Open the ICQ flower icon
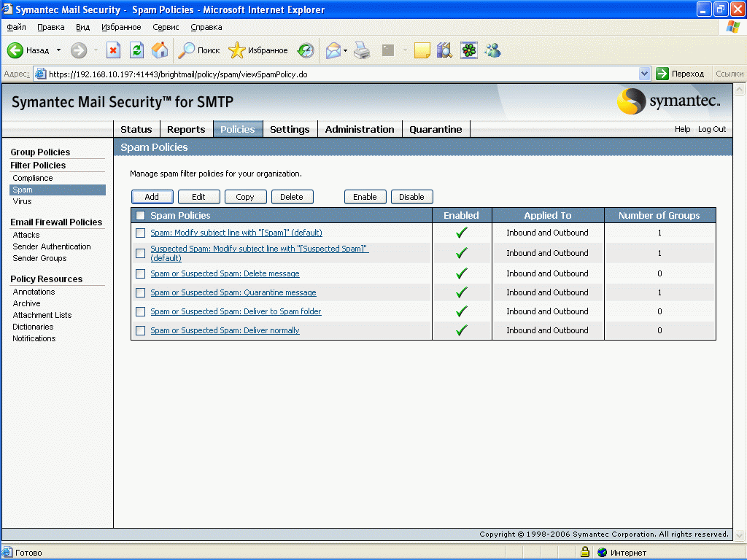Image resolution: width=747 pixels, height=560 pixels. pyautogui.click(x=469, y=50)
